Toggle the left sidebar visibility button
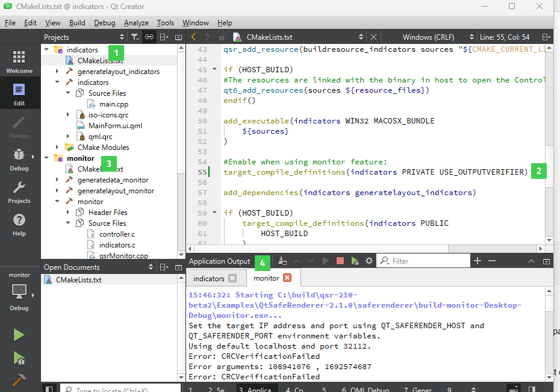Image resolution: width=560 pixels, height=392 pixels. (x=49, y=390)
